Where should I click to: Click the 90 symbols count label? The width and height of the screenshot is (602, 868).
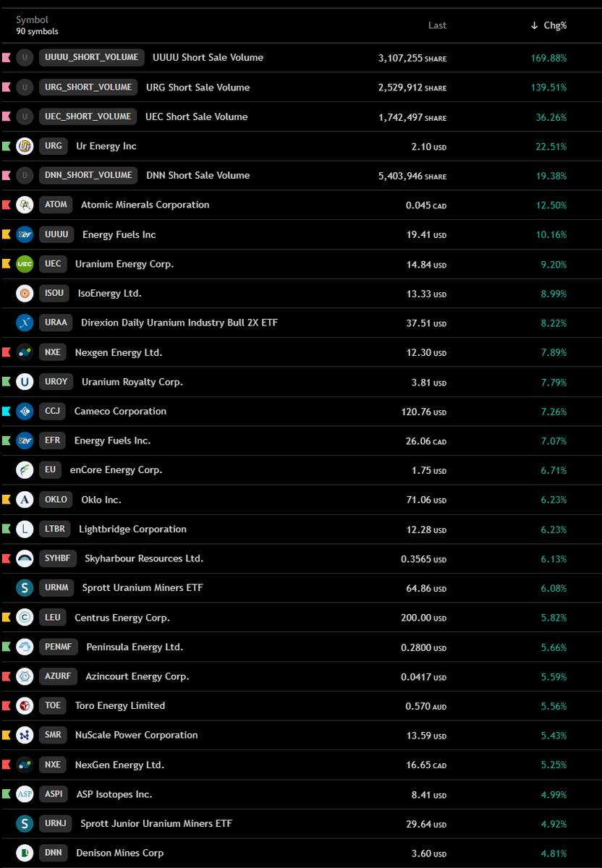37,32
